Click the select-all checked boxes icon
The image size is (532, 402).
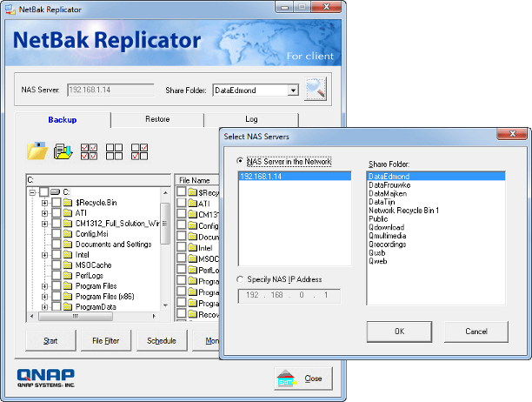pyautogui.click(x=89, y=151)
